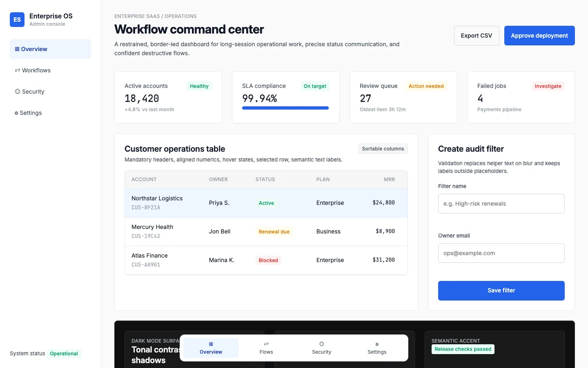Click the Sortable columns badge
The width and height of the screenshot is (588, 368).
[x=383, y=149]
